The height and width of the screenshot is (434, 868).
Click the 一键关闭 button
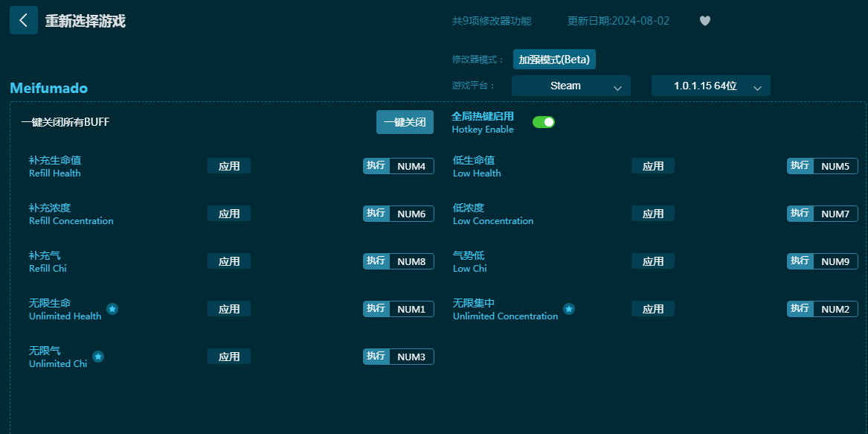405,122
